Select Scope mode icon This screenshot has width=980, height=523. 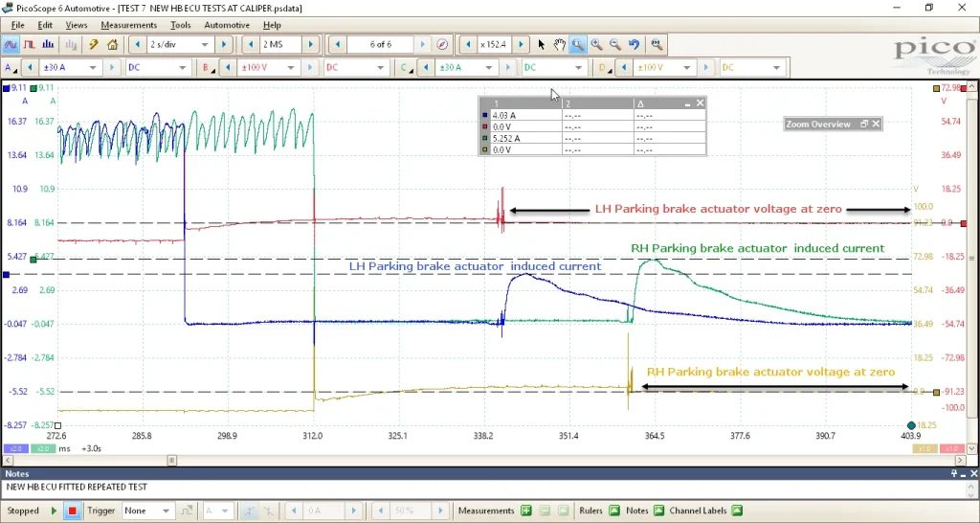[11, 44]
